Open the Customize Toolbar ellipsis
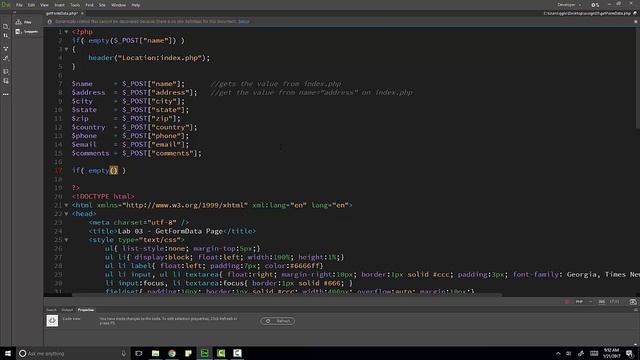 pos(6,94)
